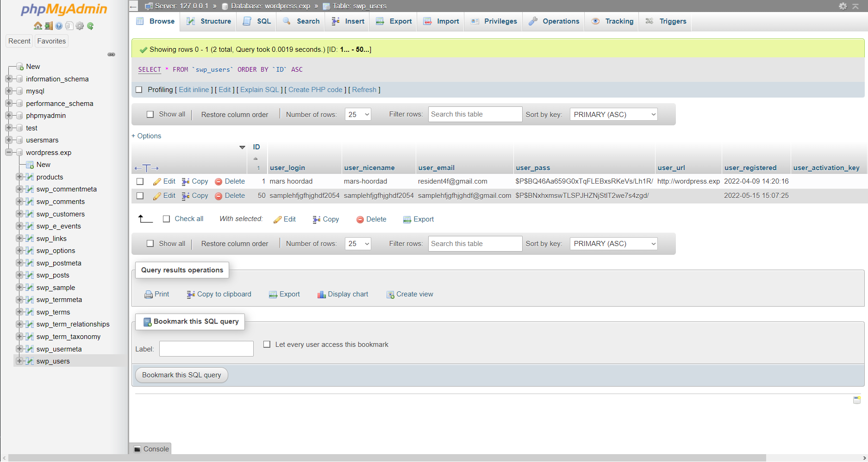
Task: Click the Display chart bar icon
Action: [x=322, y=295]
